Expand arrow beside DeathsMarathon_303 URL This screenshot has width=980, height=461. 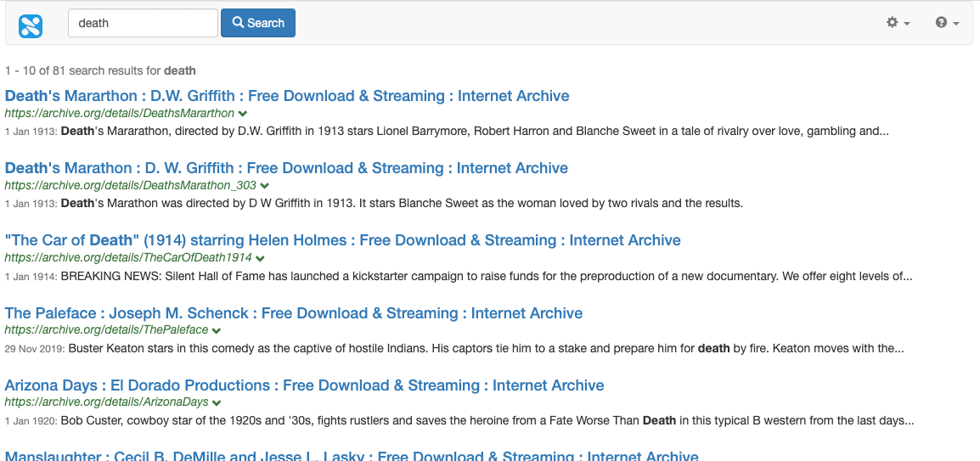[x=265, y=186]
